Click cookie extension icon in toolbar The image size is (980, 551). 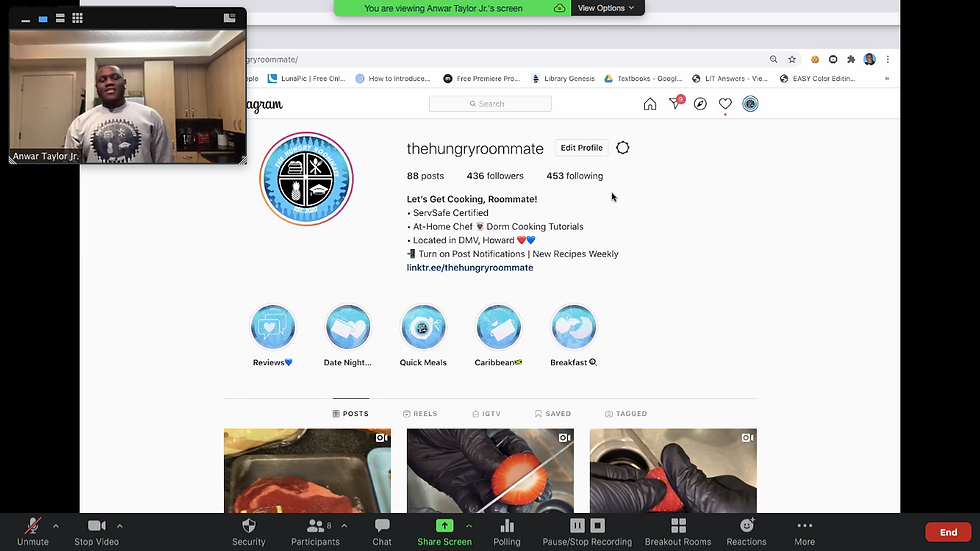(x=814, y=59)
